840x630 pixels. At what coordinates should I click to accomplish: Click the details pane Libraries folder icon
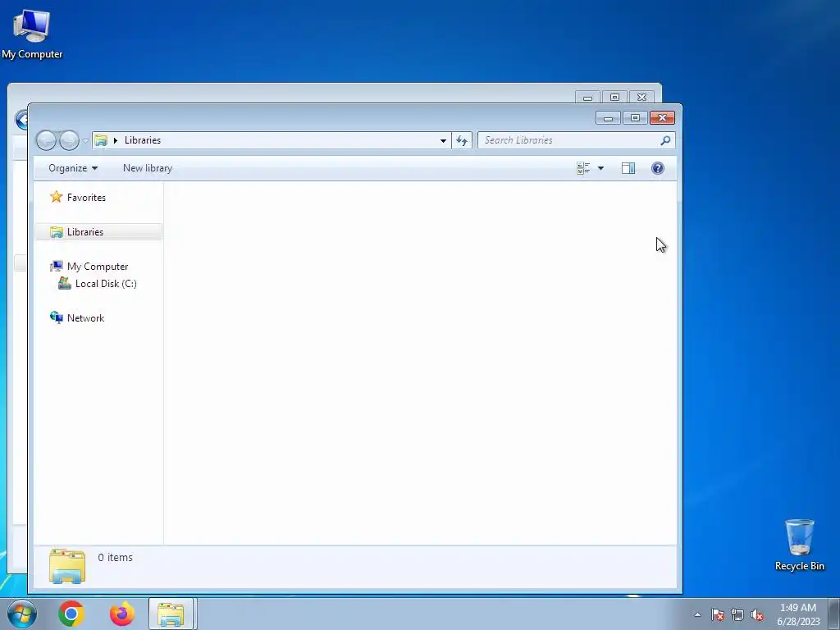pyautogui.click(x=67, y=566)
